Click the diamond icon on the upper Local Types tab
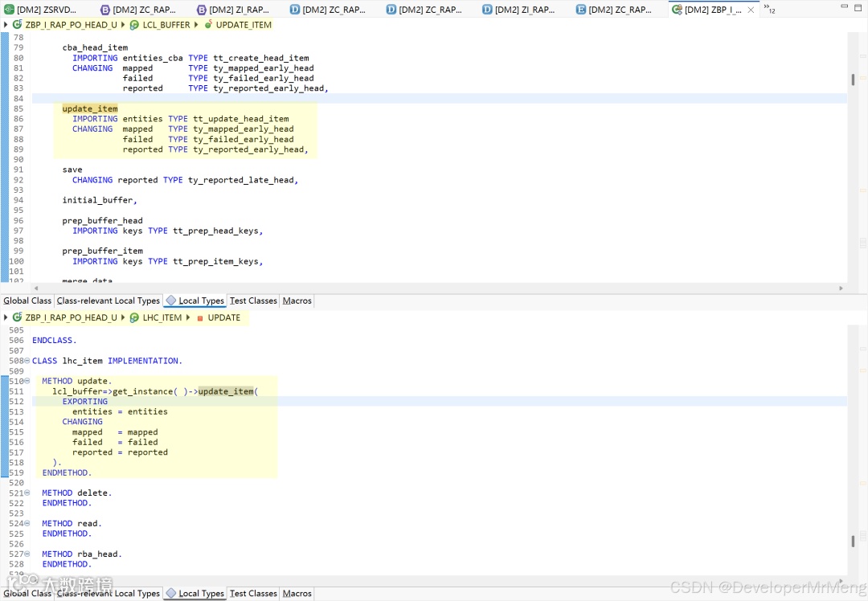This screenshot has width=868, height=601. point(171,300)
